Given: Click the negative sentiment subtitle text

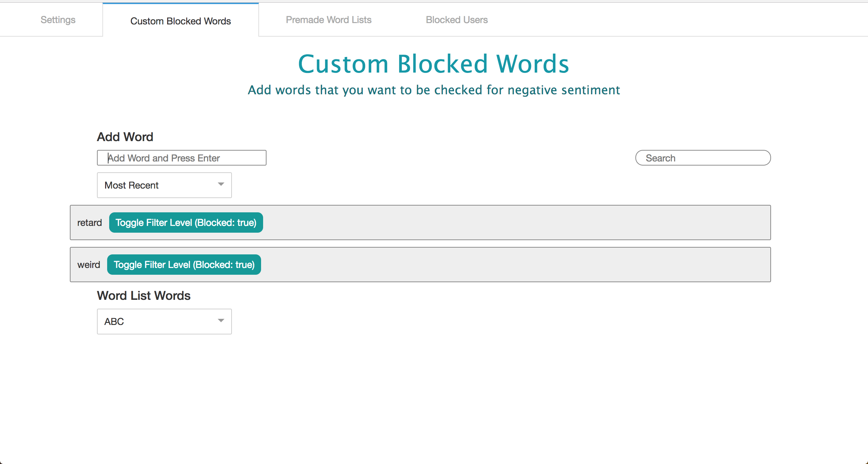Looking at the screenshot, I should click(434, 90).
